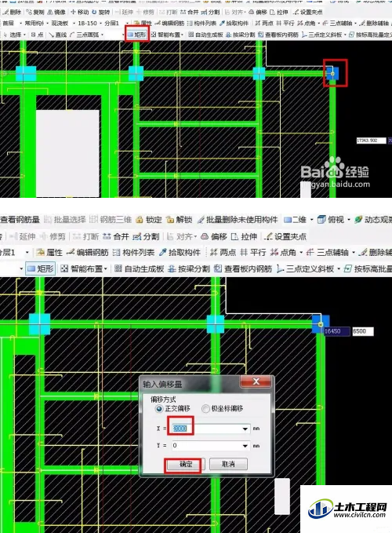
Task: Open 属性 properties in lower screenshot
Action: pos(49,253)
